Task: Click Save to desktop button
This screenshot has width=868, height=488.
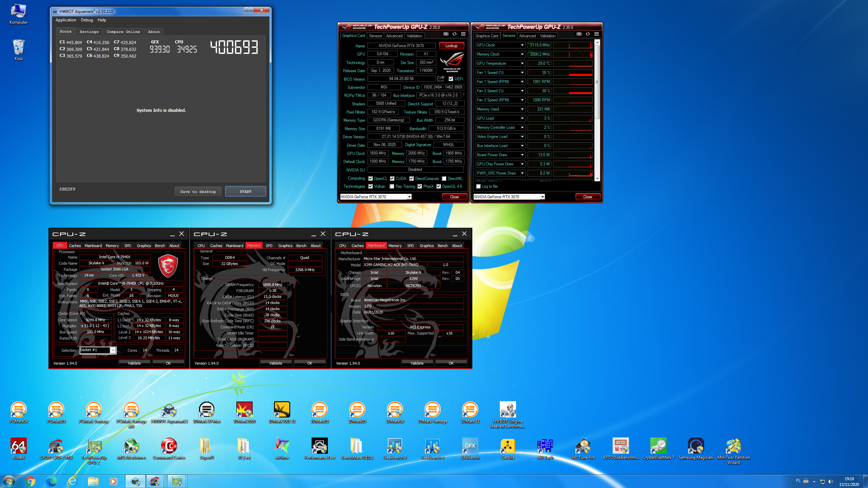Action: pyautogui.click(x=198, y=191)
